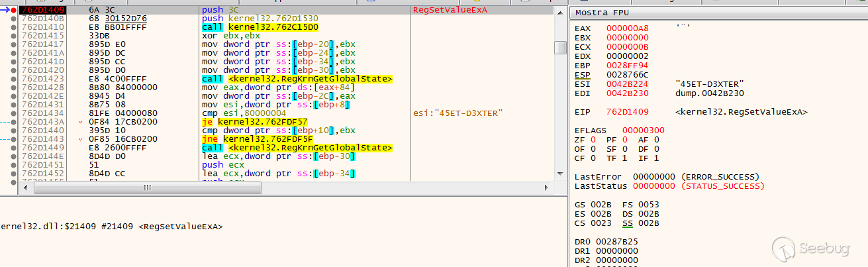Click the disassembly vertical scrollbar thumb
The width and height of the screenshot is (868, 267).
point(560,48)
